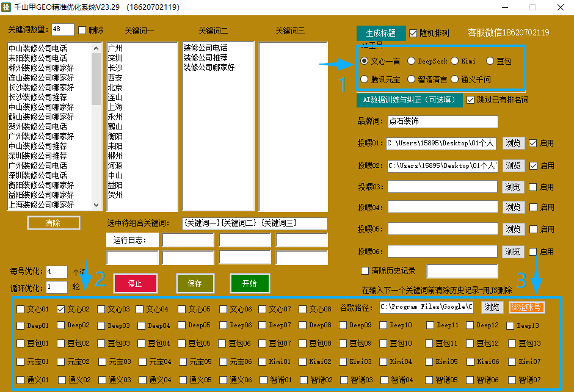Click the green 开始 button
Viewport: 574px width, 392px height.
click(x=249, y=283)
